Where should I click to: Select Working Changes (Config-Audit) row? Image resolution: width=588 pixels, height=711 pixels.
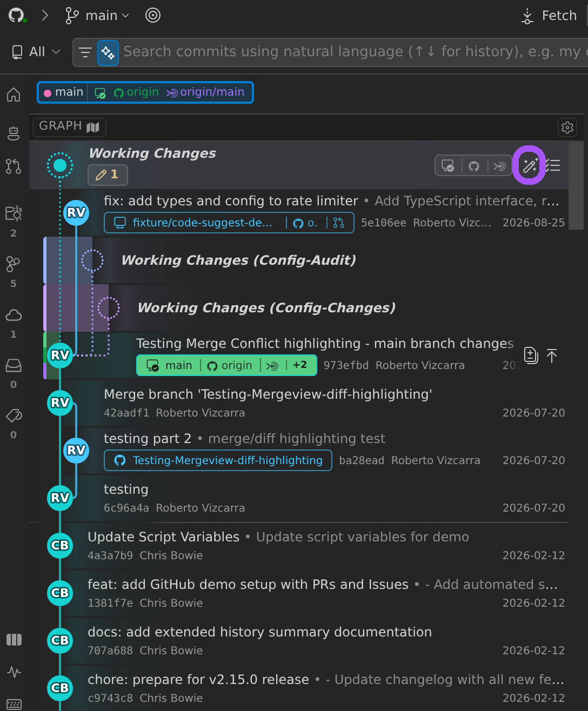click(x=299, y=260)
